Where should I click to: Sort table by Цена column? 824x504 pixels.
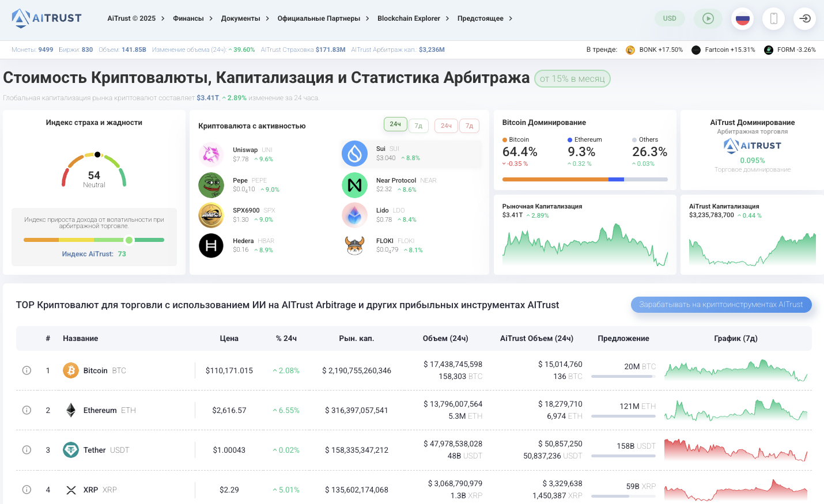[x=229, y=339]
